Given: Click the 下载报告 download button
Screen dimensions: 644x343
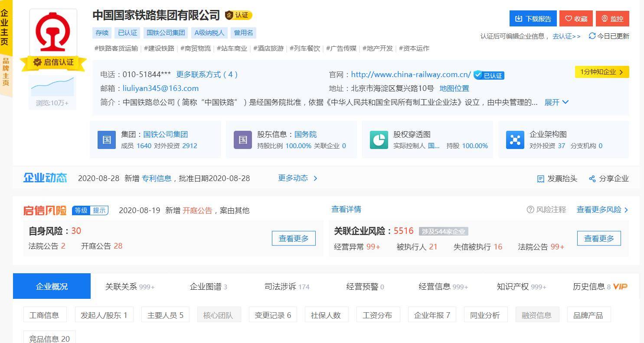Looking at the screenshot, I should coord(533,19).
